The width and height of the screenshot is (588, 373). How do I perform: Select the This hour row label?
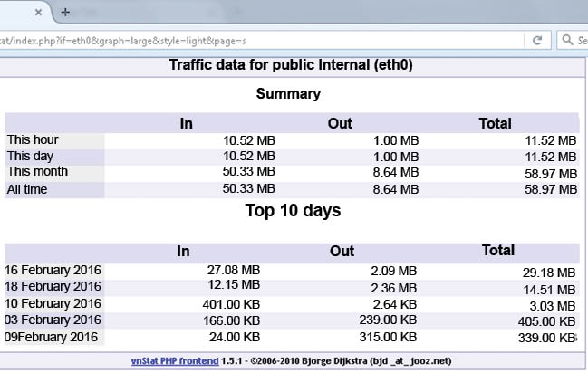click(33, 139)
